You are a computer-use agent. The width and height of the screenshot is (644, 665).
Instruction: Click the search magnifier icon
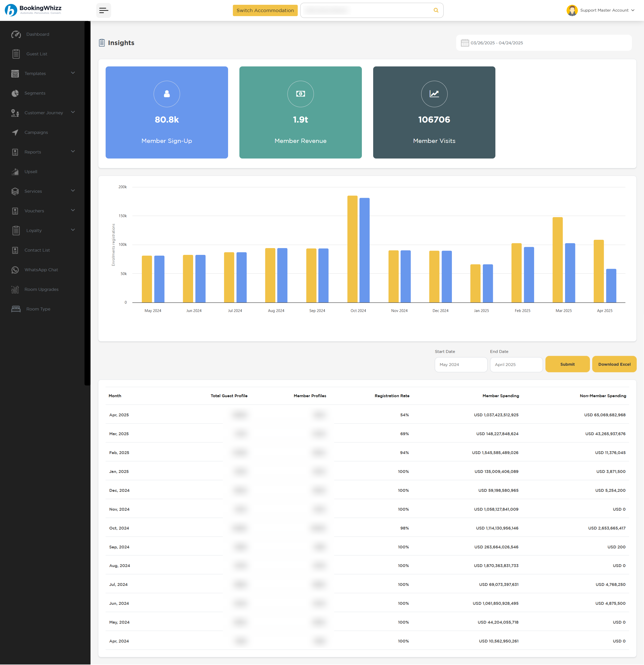click(436, 11)
